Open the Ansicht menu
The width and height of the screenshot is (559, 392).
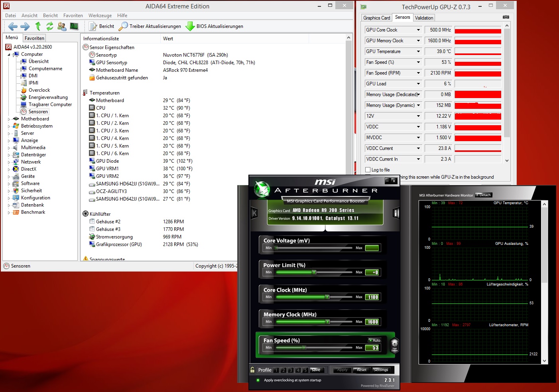pos(30,16)
